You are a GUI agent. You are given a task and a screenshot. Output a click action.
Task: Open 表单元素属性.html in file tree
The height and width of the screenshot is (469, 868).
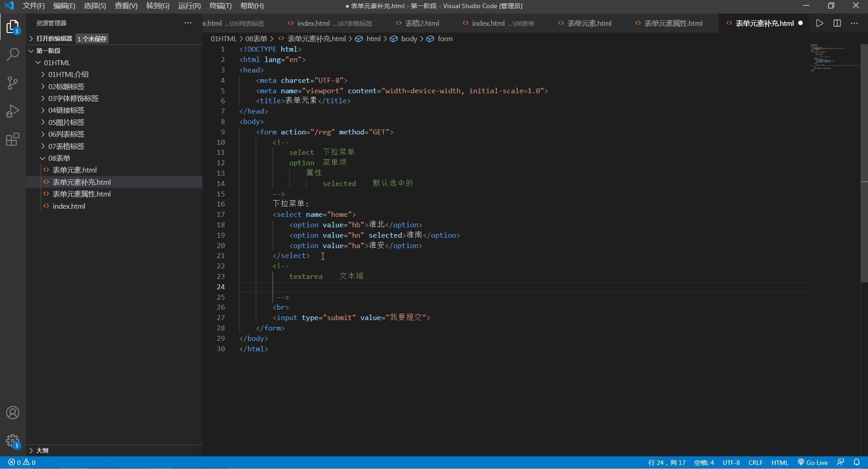pyautogui.click(x=114, y=194)
